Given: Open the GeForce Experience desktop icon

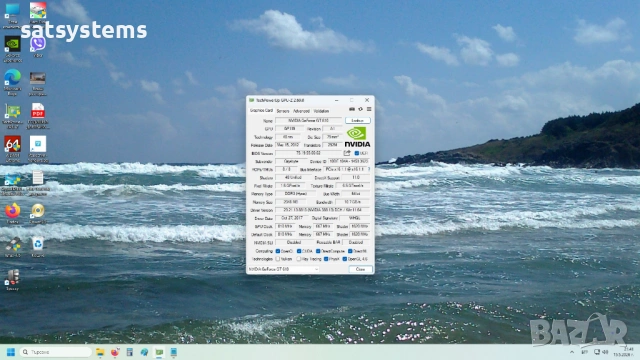Looking at the screenshot, I should 13,44.
